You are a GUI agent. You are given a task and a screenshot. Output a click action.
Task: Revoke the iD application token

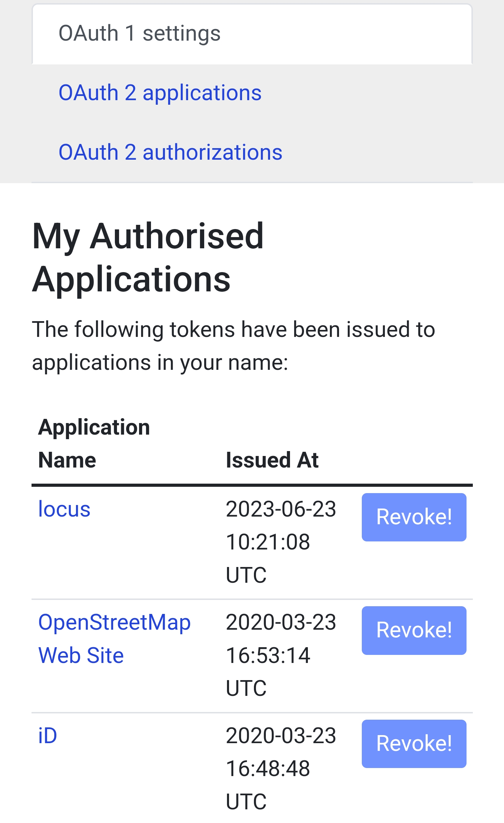click(414, 744)
